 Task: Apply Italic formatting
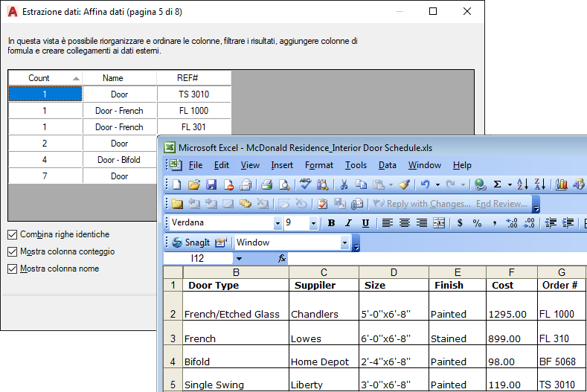(348, 223)
